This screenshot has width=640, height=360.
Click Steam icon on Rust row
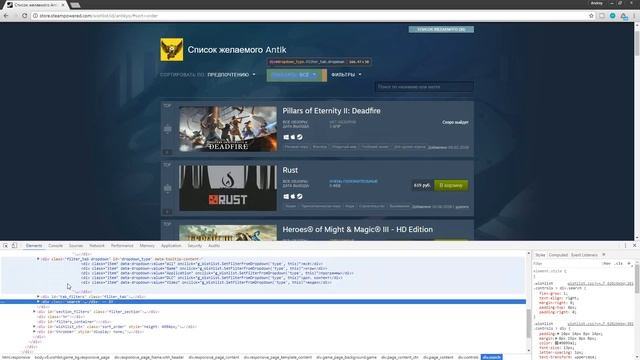[x=300, y=196]
